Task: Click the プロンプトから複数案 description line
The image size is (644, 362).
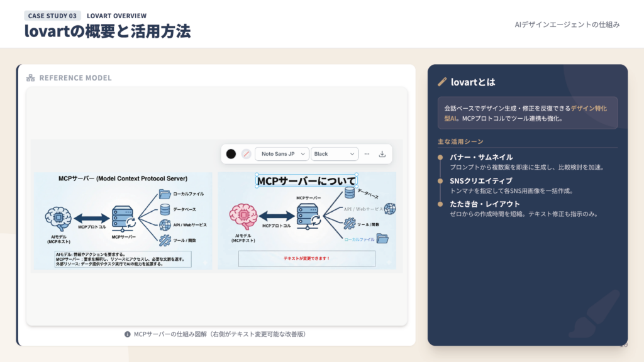Action: point(527,167)
